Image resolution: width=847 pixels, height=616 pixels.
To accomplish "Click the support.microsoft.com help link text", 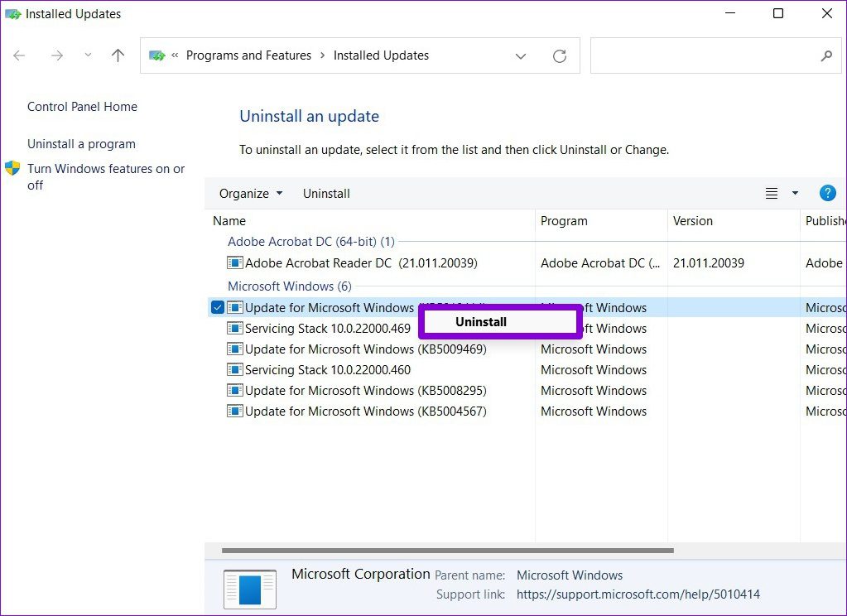I will coord(638,594).
